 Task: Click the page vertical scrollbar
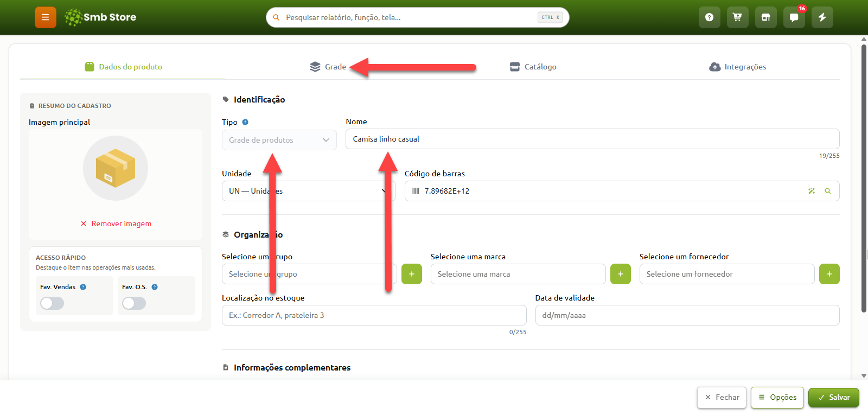click(x=864, y=179)
